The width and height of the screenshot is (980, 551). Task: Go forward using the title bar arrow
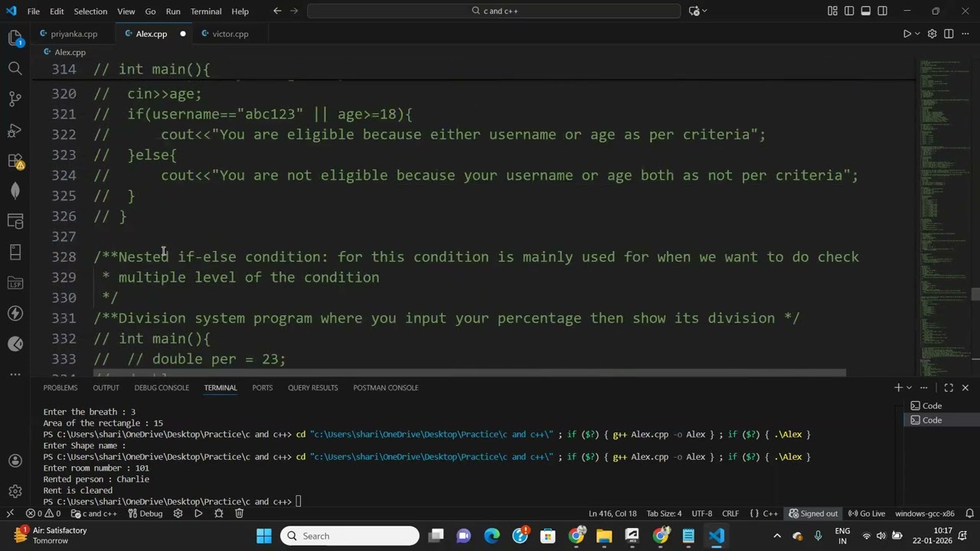(294, 11)
